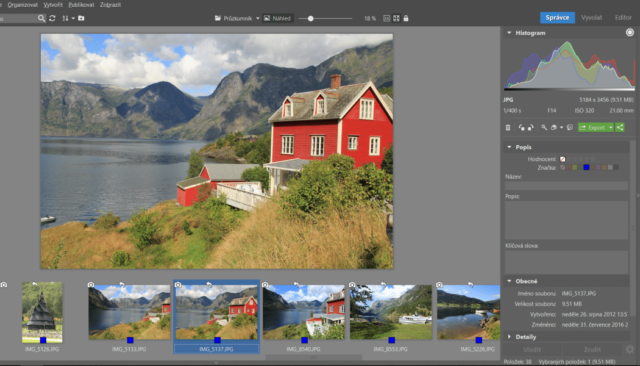This screenshot has height=366, width=640.
Task: Open the Vytvořit menu
Action: click(53, 5)
